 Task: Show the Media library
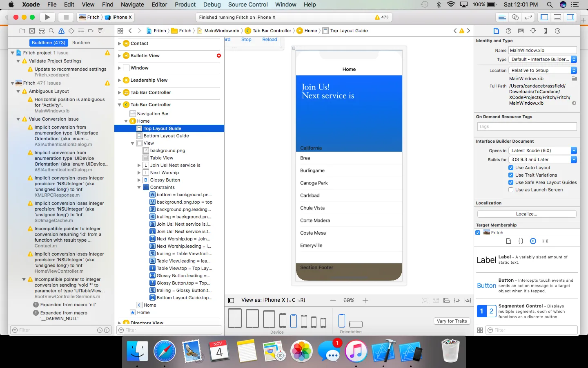[545, 241]
